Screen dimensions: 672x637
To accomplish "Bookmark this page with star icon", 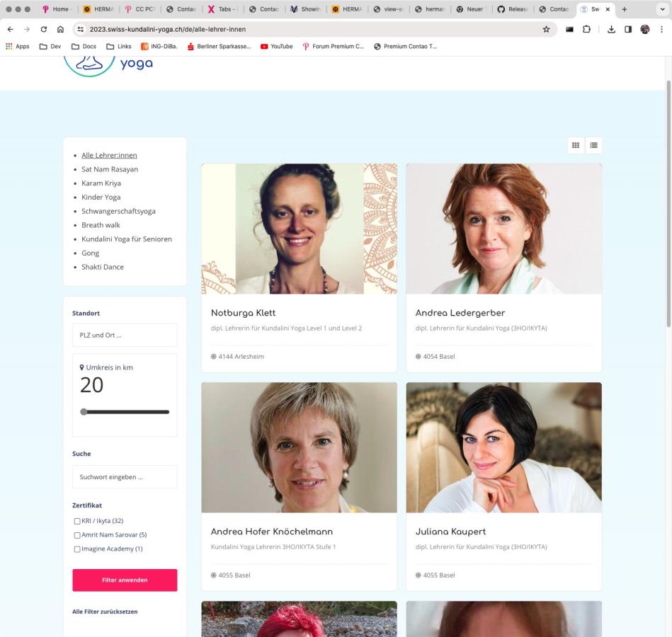I will (546, 29).
